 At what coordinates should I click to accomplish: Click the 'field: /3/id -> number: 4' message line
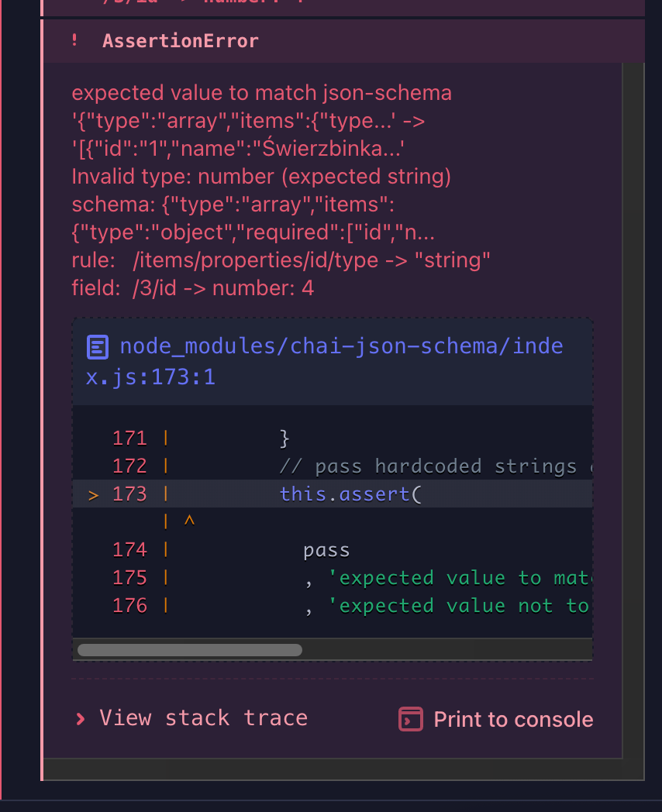pos(193,289)
